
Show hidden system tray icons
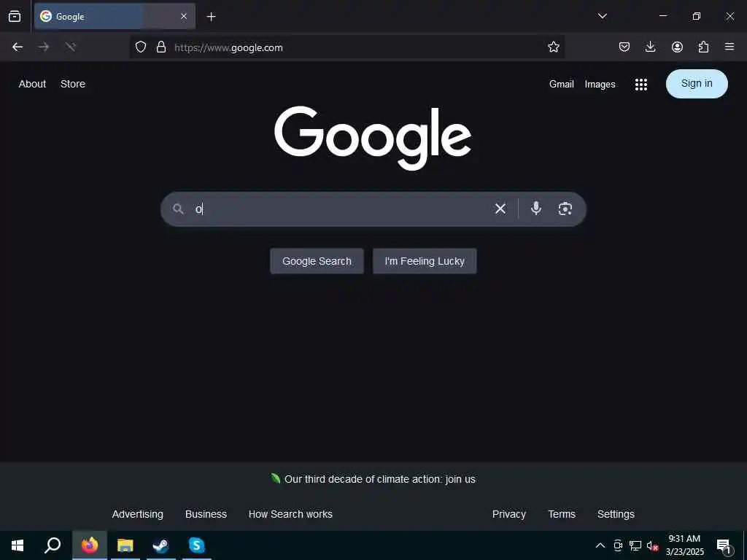(600, 545)
